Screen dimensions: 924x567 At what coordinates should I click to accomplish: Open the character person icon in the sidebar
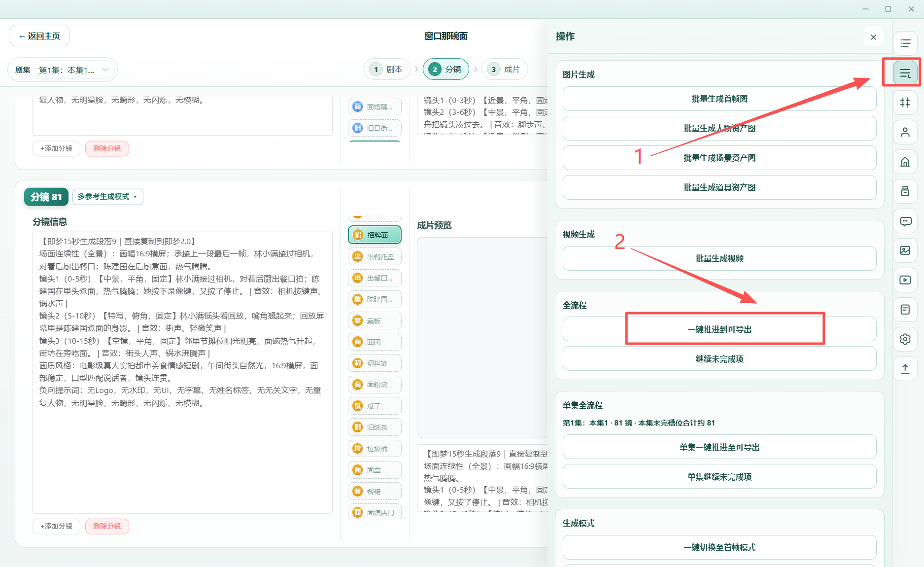(905, 132)
